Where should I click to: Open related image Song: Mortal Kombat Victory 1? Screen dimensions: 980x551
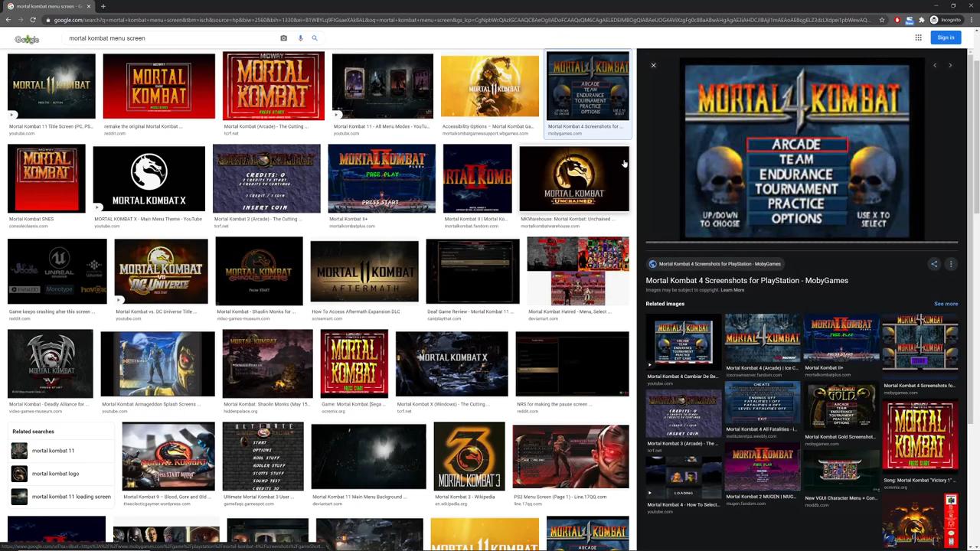tap(920, 435)
